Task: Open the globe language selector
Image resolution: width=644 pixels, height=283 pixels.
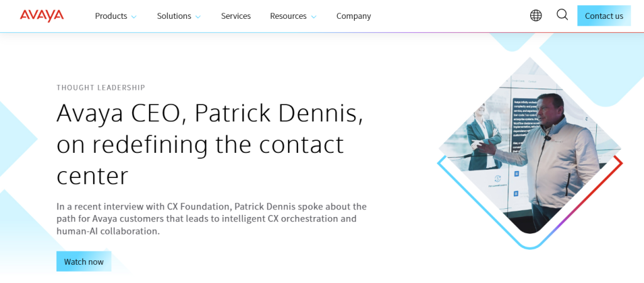Action: pos(536,16)
